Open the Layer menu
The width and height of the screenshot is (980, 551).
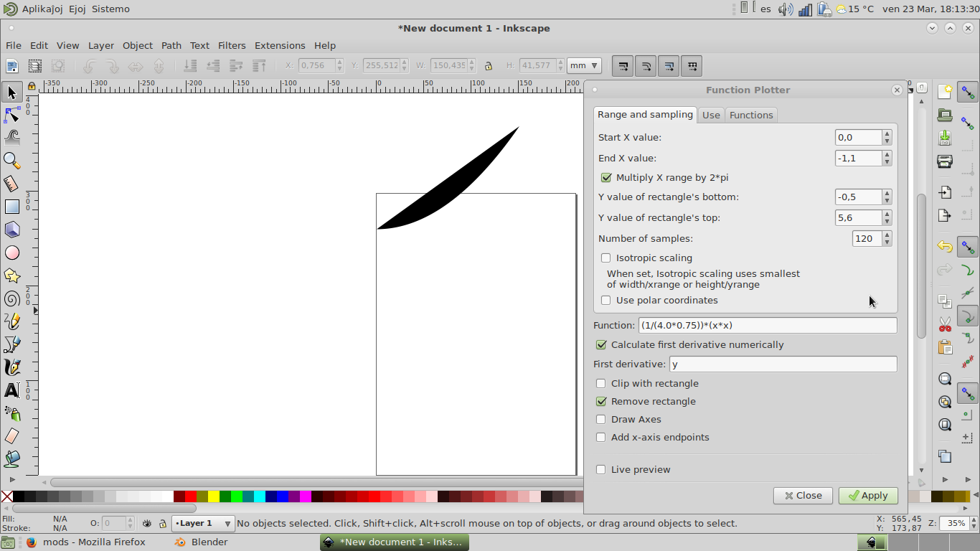tap(100, 45)
